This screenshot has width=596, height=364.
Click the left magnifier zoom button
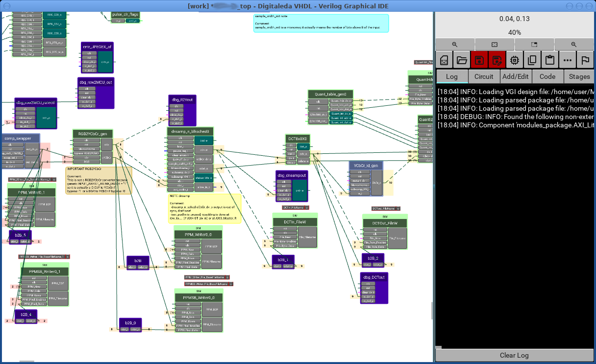point(455,44)
